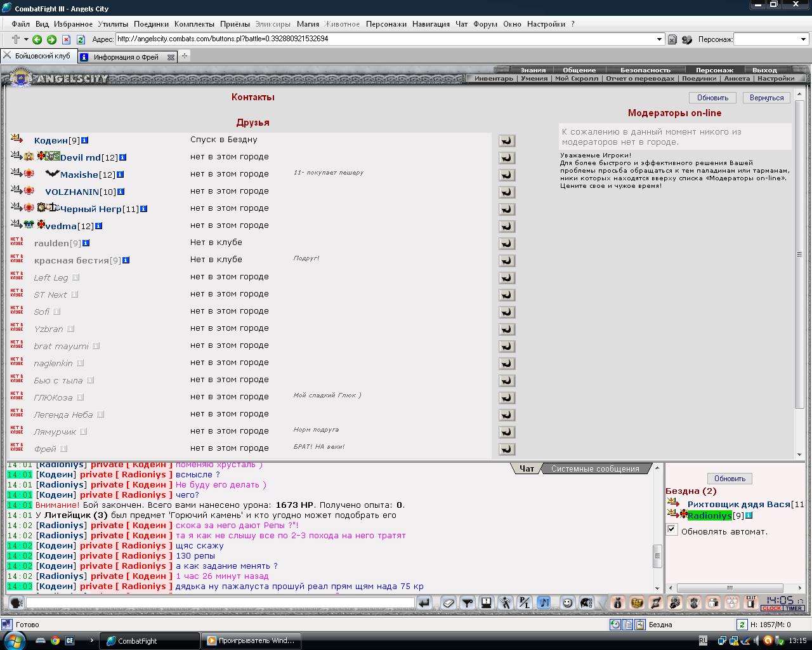Click the green refresh icon in status bar

click(741, 625)
